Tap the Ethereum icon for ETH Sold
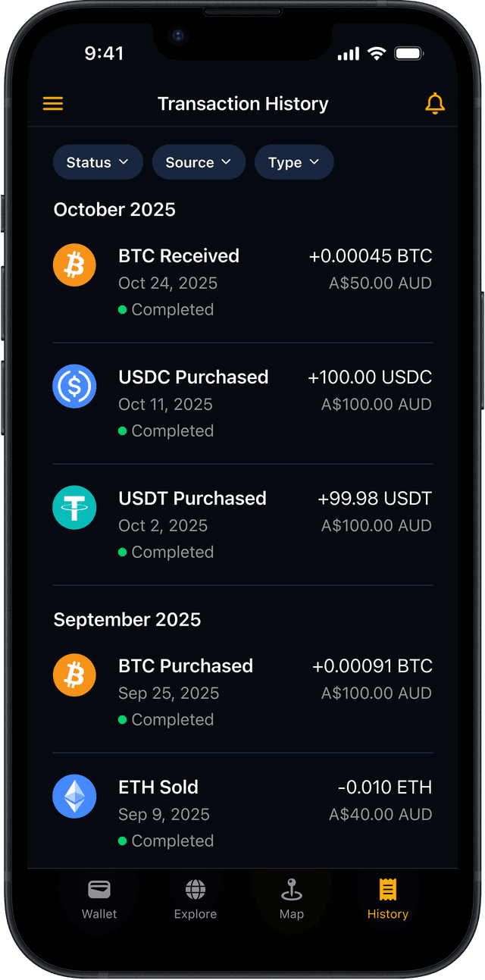This screenshot has height=980, width=485. click(x=74, y=797)
